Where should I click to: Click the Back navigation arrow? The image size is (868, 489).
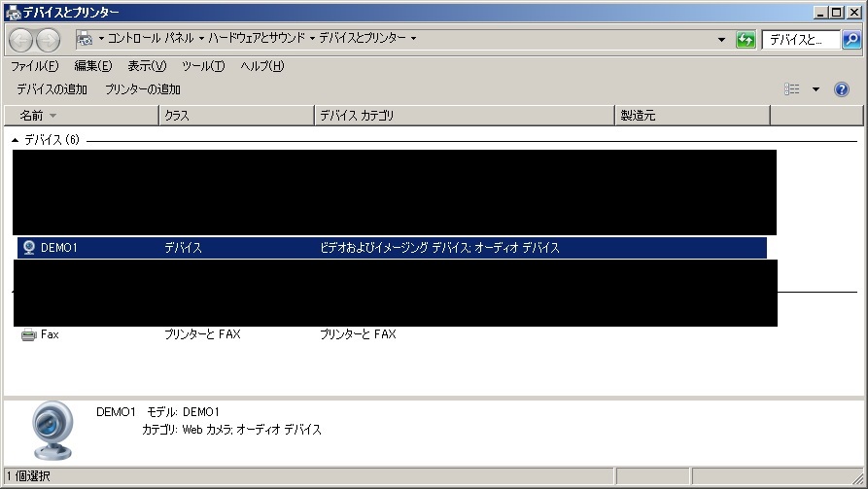coord(21,40)
